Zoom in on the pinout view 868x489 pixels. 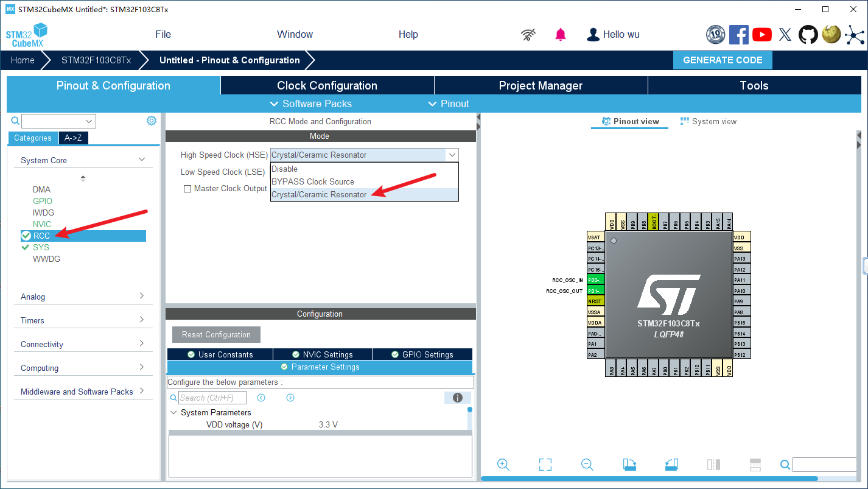[x=503, y=465]
